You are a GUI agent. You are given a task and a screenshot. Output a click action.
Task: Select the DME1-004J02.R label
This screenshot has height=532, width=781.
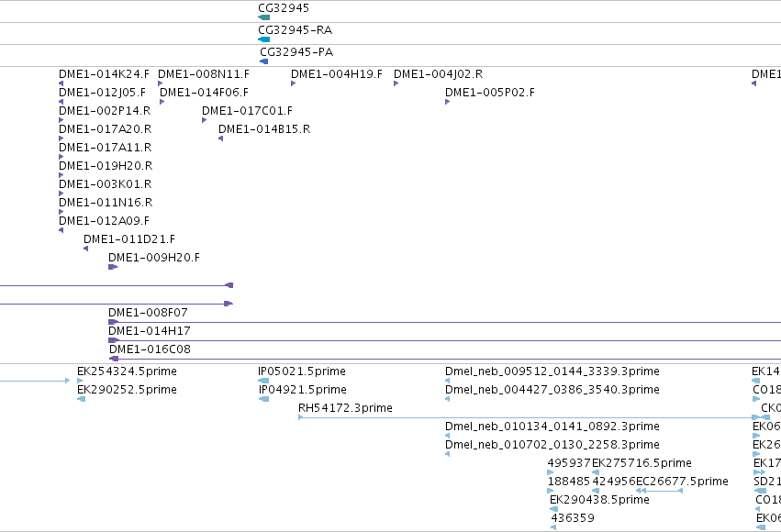pyautogui.click(x=439, y=74)
